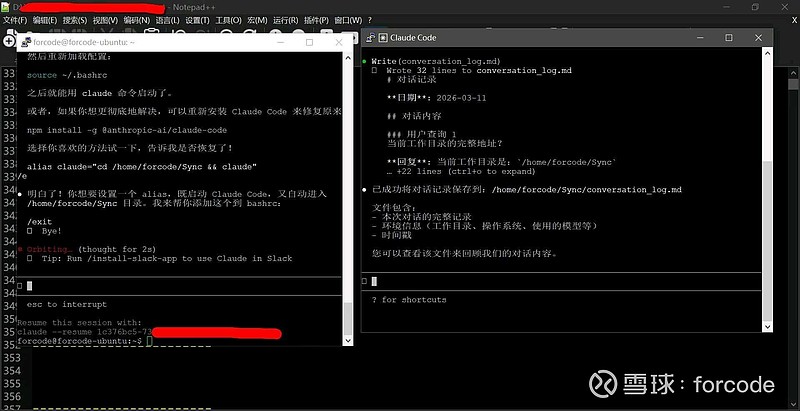Image resolution: width=800 pixels, height=411 pixels.
Task: Click the left terminal's Claude prompt input
Action: click(x=179, y=286)
